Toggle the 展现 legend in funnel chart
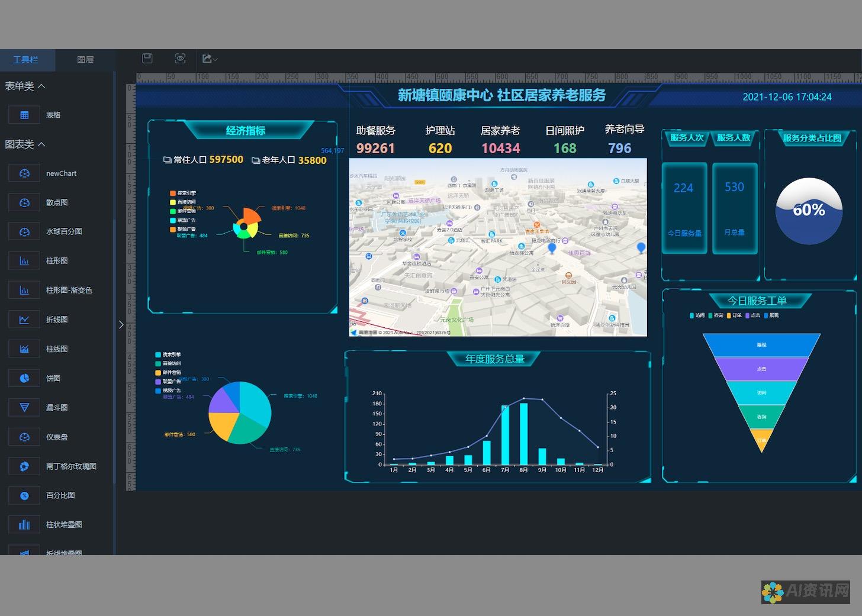The height and width of the screenshot is (616, 862). (771, 315)
